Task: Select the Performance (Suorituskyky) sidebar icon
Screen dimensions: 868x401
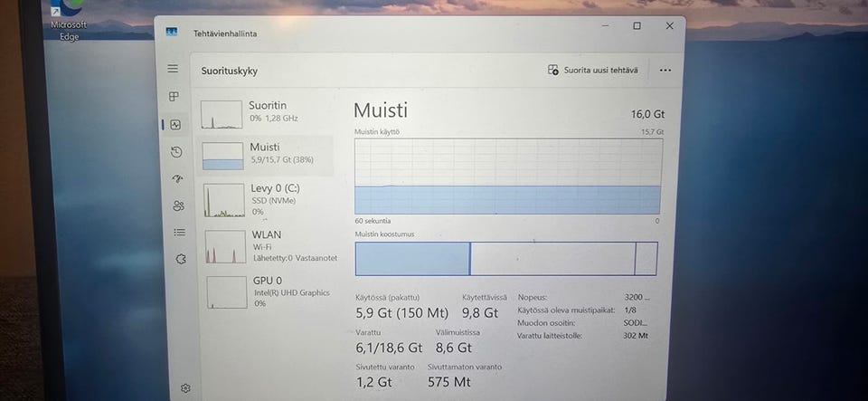Action: [x=175, y=125]
